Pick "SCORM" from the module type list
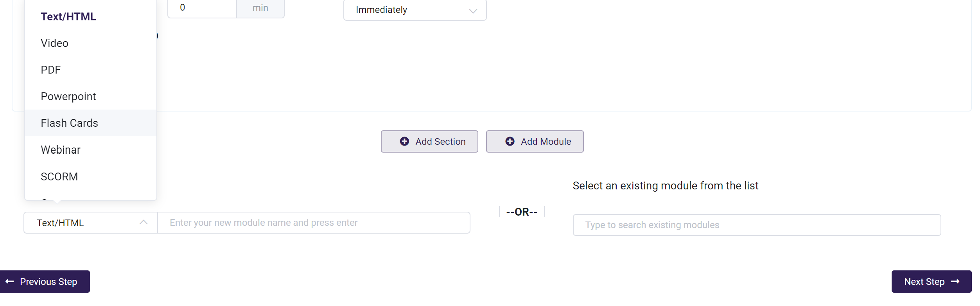The width and height of the screenshot is (980, 306). tap(59, 176)
